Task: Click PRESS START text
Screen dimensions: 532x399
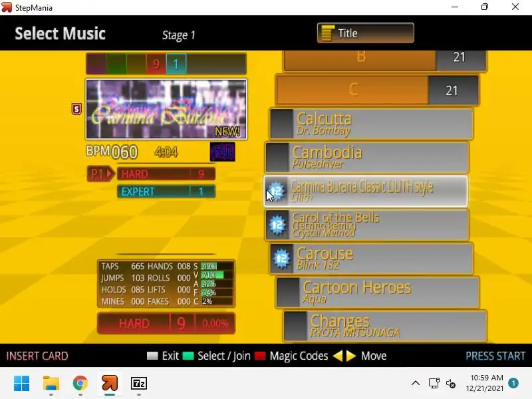Action: coord(495,356)
